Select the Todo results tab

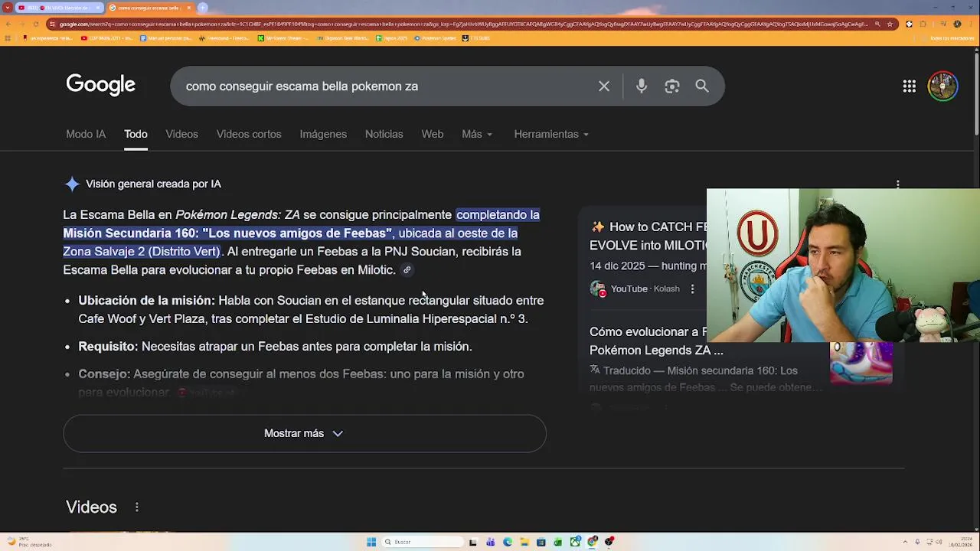pyautogui.click(x=136, y=134)
